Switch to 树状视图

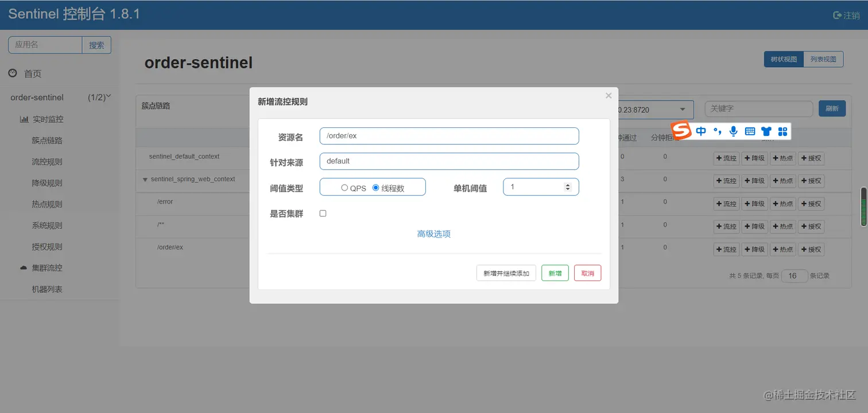[x=784, y=59]
